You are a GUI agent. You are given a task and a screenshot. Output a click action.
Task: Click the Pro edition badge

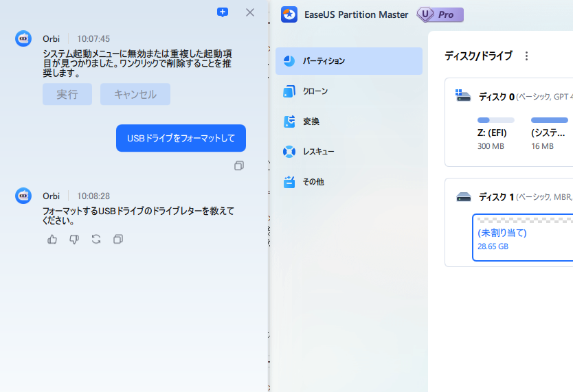coord(440,14)
